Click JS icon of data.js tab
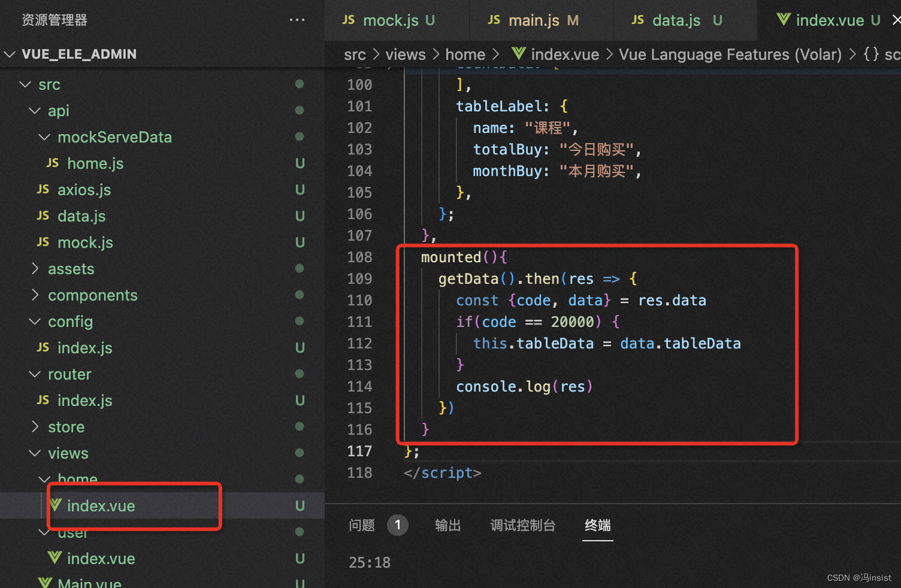The width and height of the screenshot is (901, 588). 638,20
